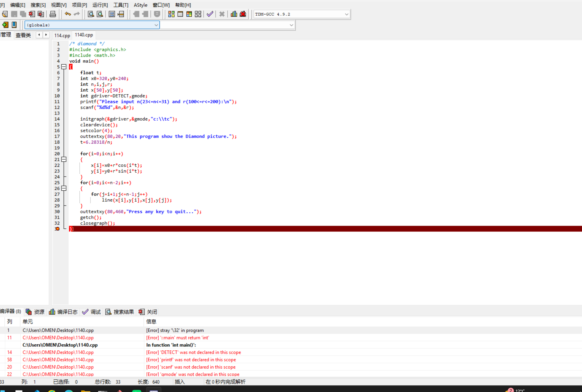The image size is (582, 392).
Task: Click the Find magnifier icon
Action: (x=91, y=14)
